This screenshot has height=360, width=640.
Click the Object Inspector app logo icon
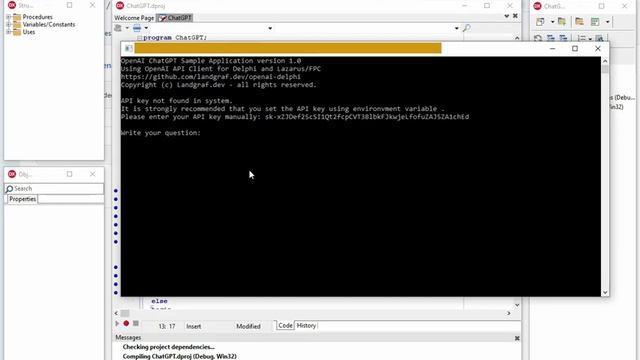click(12, 174)
